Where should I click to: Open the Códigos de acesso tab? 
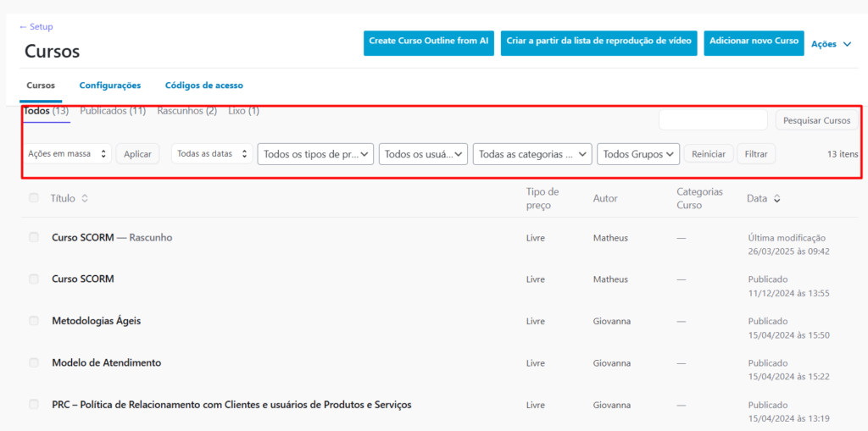[203, 86]
